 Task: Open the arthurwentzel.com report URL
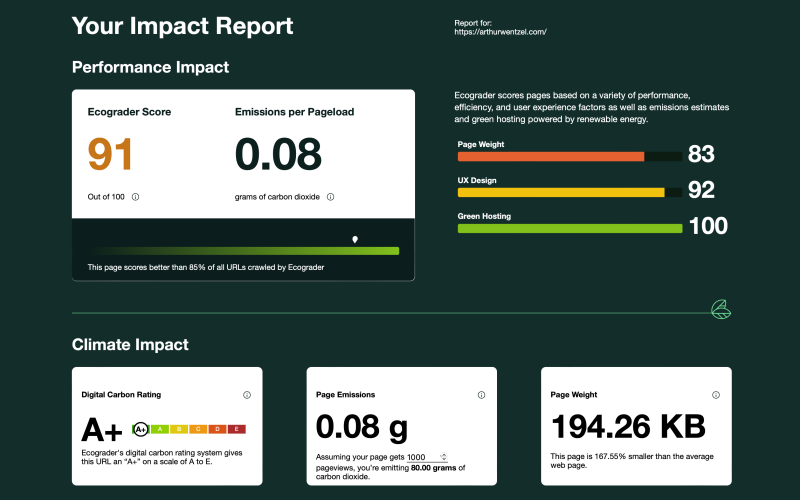click(500, 32)
